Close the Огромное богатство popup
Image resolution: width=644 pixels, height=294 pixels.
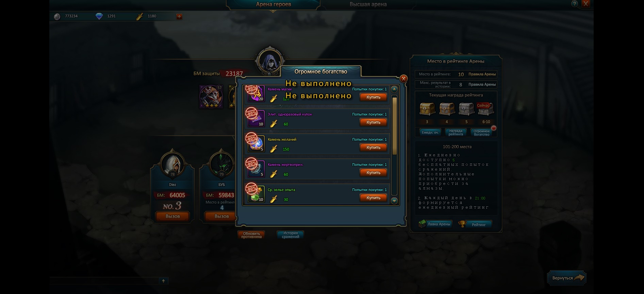[x=403, y=79]
